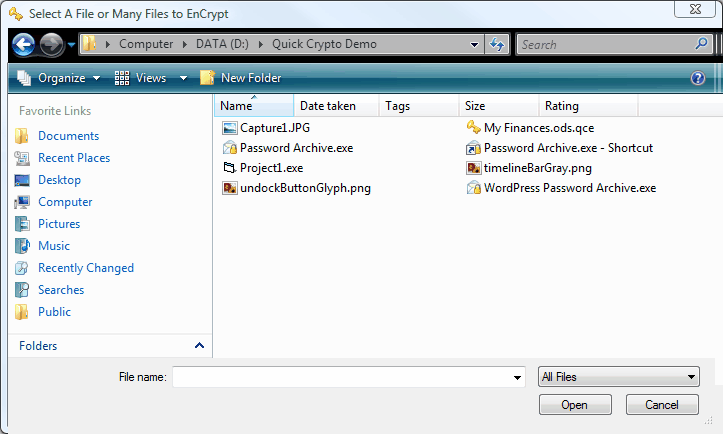
Task: Select timelineBarGray.png file
Action: click(529, 168)
